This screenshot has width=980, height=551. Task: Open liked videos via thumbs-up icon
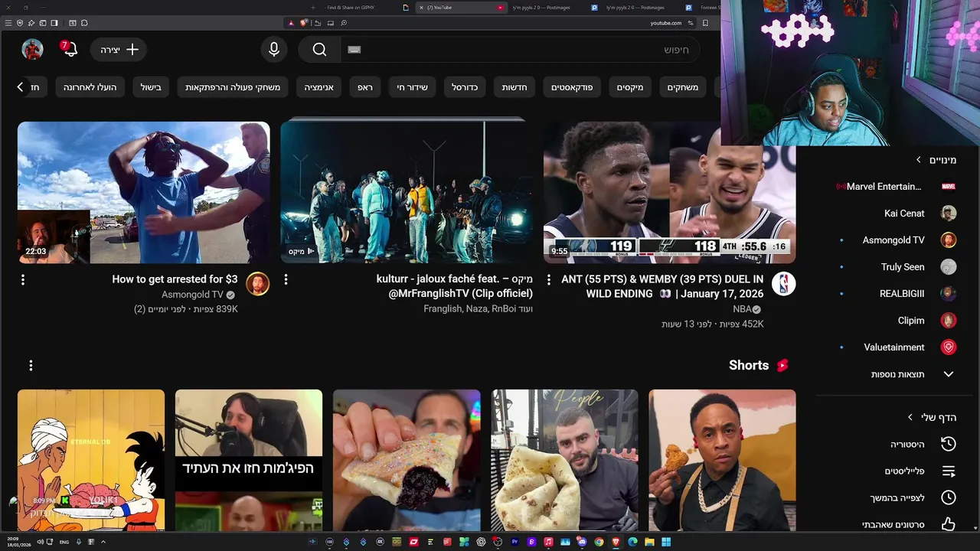949,524
